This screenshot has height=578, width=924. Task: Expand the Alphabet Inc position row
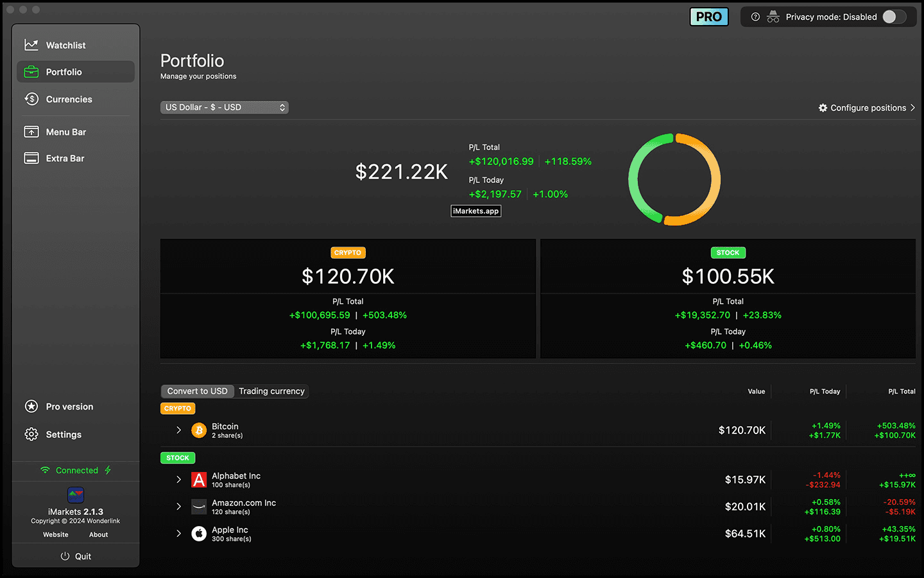178,480
